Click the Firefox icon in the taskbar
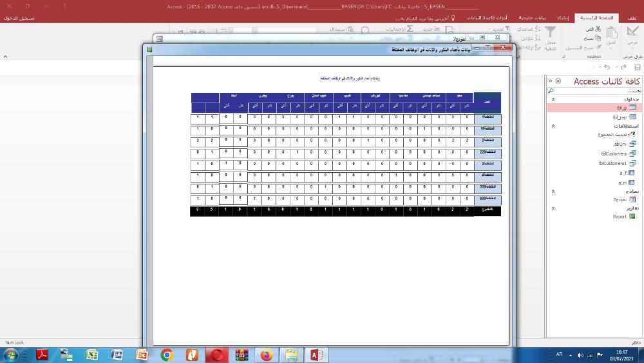644x363 pixels. 267,355
